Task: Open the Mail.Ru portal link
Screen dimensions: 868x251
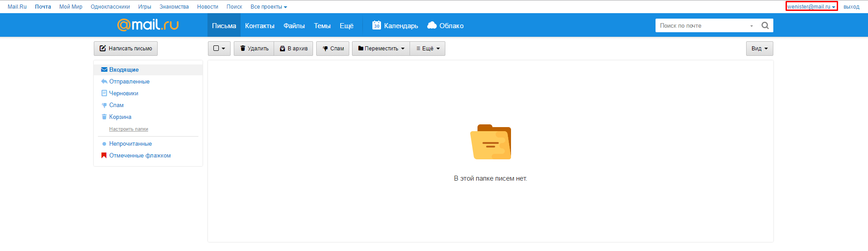Action: (x=17, y=7)
